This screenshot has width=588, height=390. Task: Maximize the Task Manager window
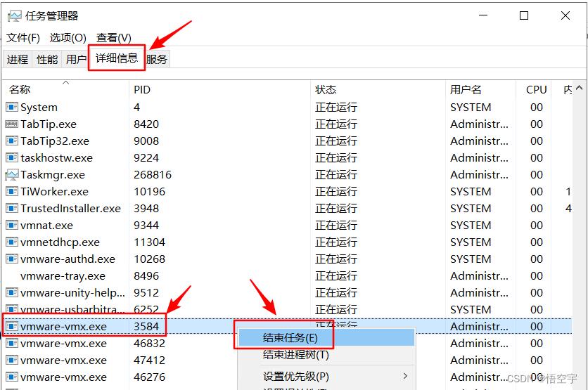point(524,15)
